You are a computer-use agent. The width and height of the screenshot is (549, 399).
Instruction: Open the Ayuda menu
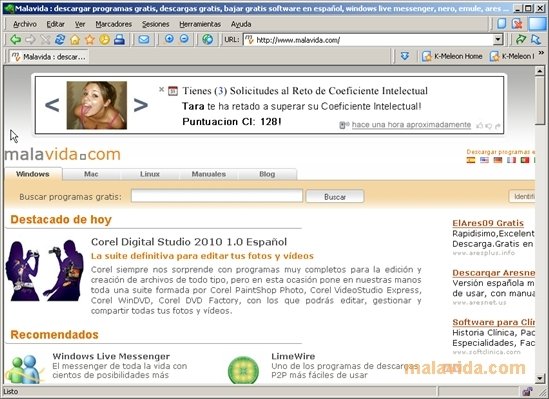pos(241,24)
